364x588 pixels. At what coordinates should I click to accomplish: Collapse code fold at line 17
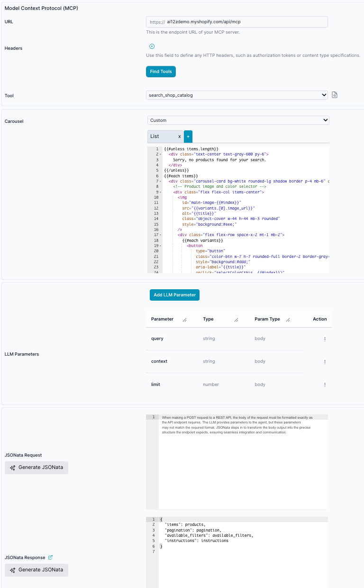161,235
